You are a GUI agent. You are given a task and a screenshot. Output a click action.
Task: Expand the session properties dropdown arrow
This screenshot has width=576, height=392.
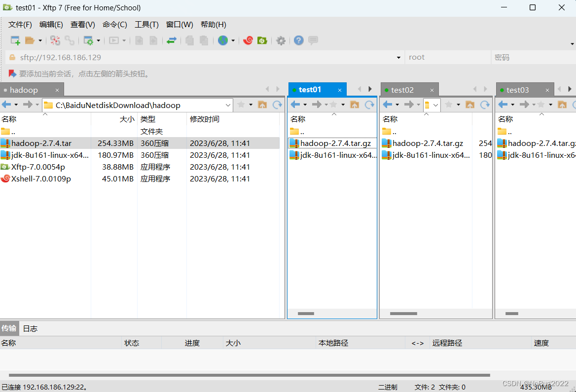[99, 40]
